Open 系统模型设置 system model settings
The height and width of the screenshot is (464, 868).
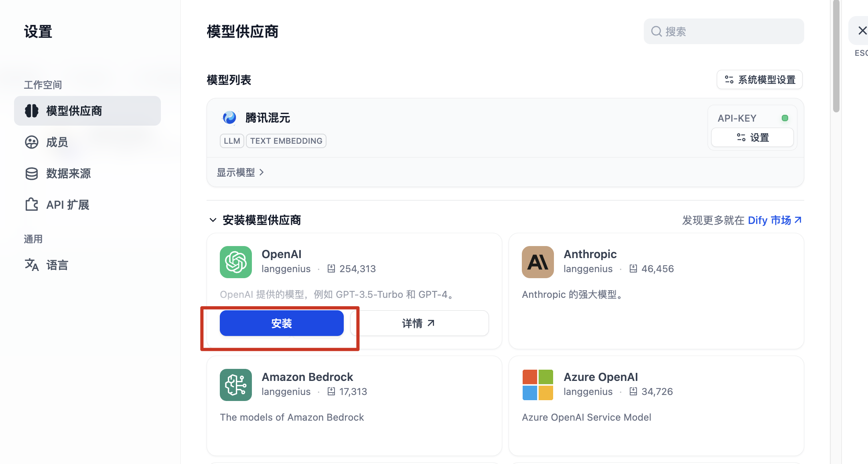(759, 79)
